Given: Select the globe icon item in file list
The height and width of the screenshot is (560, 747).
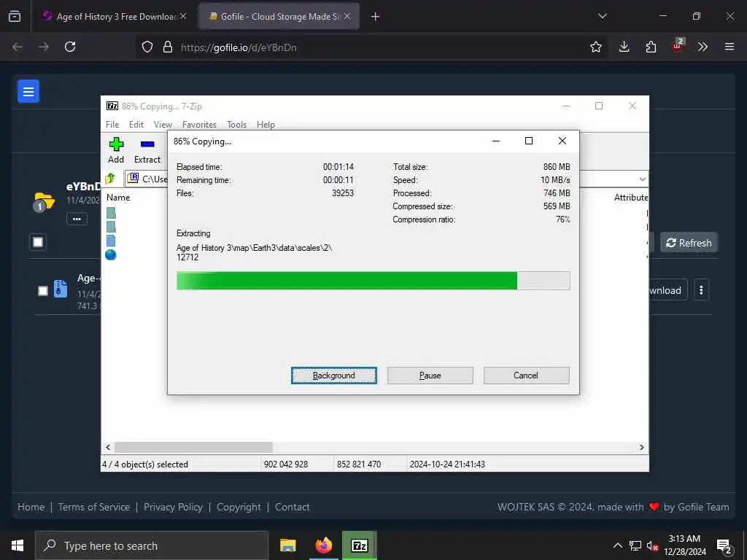Looking at the screenshot, I should (x=111, y=254).
